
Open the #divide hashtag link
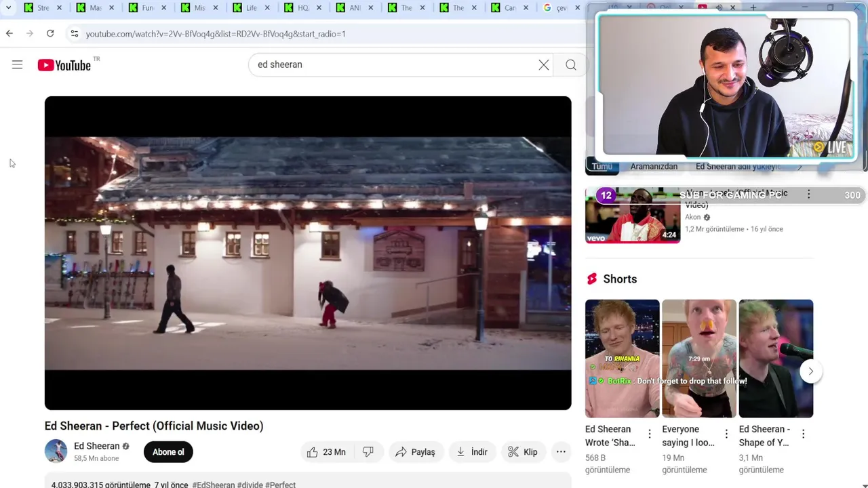point(250,485)
